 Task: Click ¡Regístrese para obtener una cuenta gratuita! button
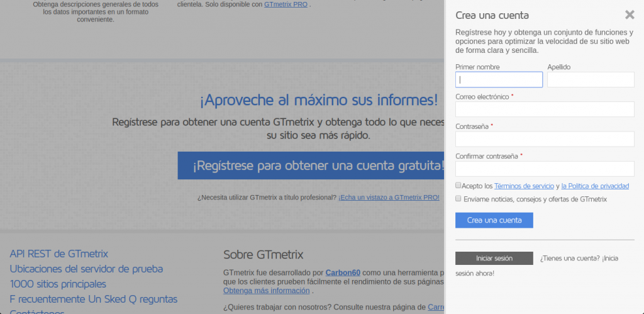click(x=311, y=165)
